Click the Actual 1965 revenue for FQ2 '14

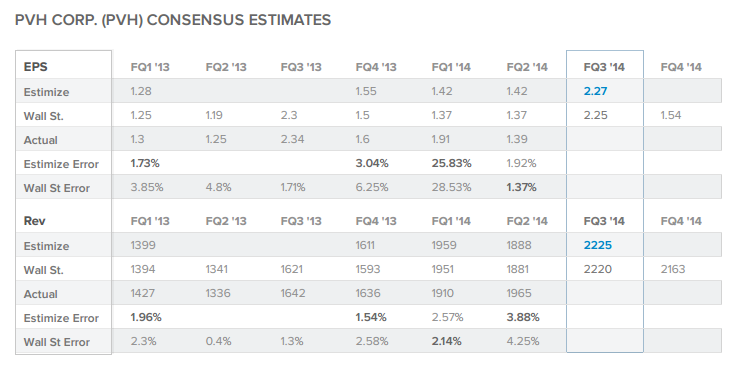519,293
